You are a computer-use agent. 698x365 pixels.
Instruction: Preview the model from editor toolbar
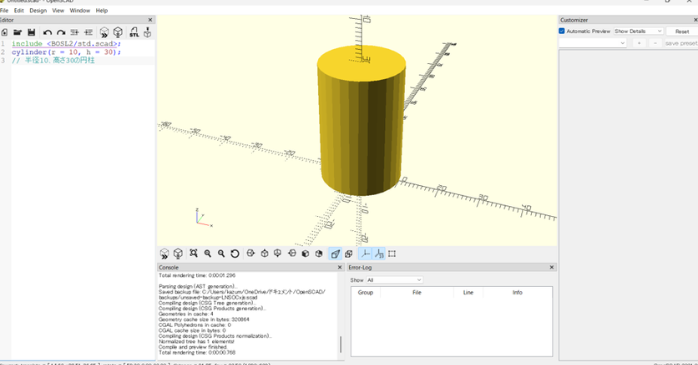[x=104, y=32]
